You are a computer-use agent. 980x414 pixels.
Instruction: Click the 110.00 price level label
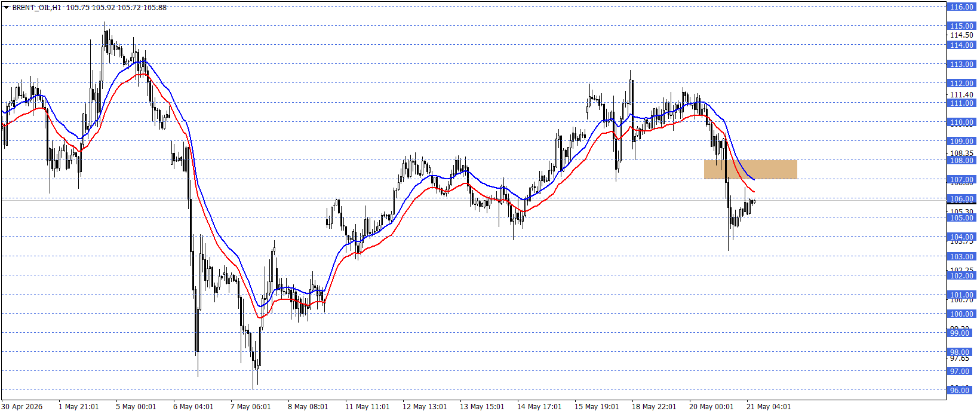pyautogui.click(x=961, y=122)
